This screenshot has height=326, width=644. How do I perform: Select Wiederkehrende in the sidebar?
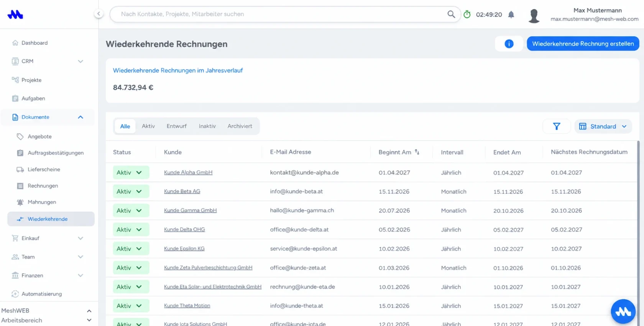tap(51, 219)
